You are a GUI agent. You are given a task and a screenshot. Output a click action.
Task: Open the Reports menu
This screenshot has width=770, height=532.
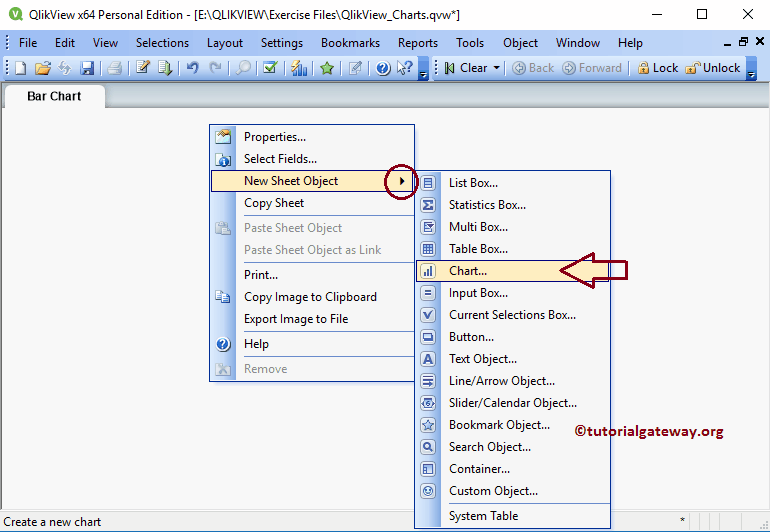pyautogui.click(x=418, y=43)
